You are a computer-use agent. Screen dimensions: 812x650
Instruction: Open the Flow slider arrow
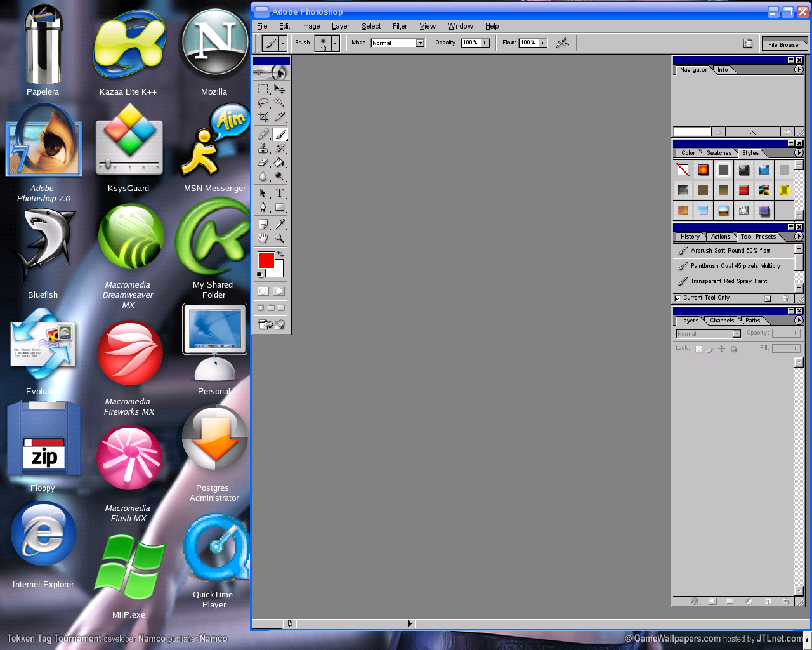click(x=543, y=43)
